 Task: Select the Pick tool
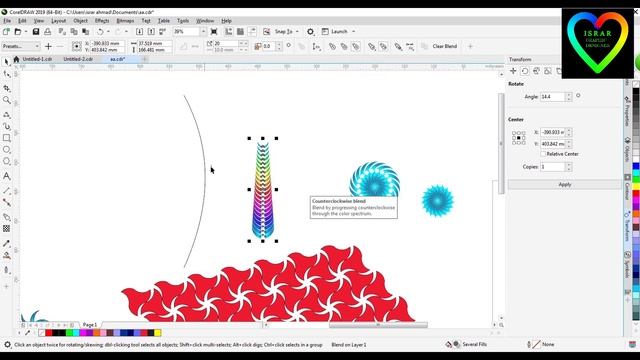(x=7, y=62)
